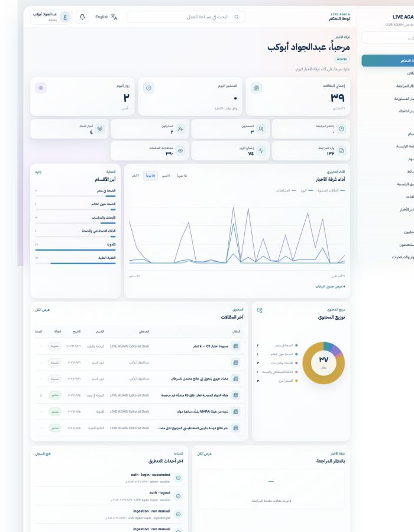Image resolution: width=414 pixels, height=532 pixels.
Task: Click the الصحة في مصر progress bar
Action: pyautogui.click(x=75, y=196)
